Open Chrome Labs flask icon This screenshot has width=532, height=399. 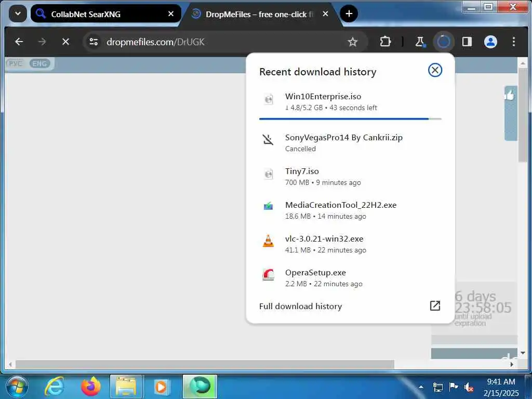click(x=420, y=42)
